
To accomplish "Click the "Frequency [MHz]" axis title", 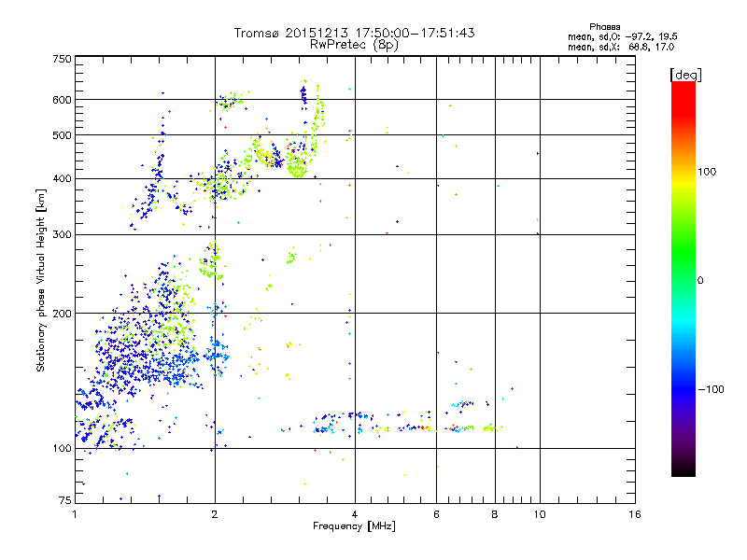I will (x=354, y=526).
